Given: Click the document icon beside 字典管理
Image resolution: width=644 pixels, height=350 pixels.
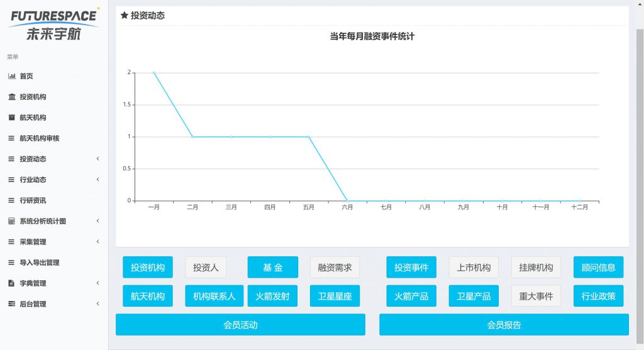Looking at the screenshot, I should click(11, 283).
